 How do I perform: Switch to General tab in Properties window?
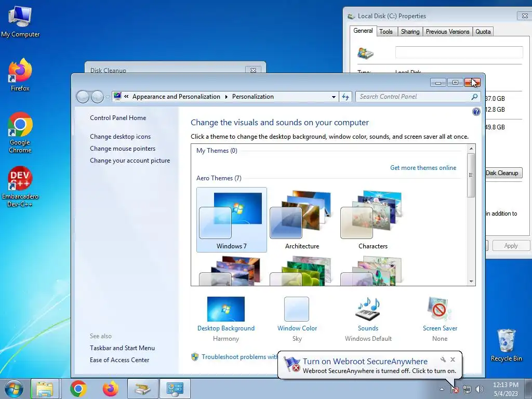(x=363, y=31)
